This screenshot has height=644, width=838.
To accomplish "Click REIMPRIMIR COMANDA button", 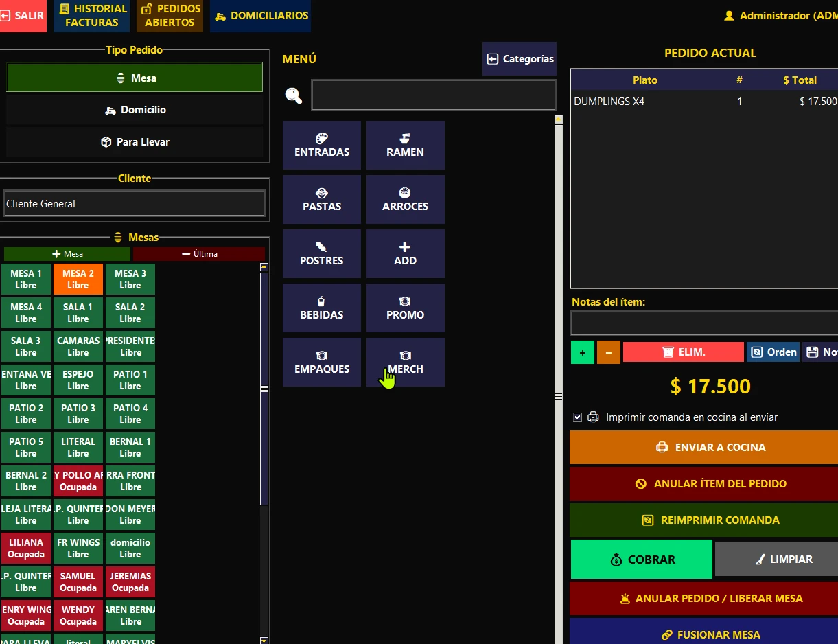I will click(703, 520).
